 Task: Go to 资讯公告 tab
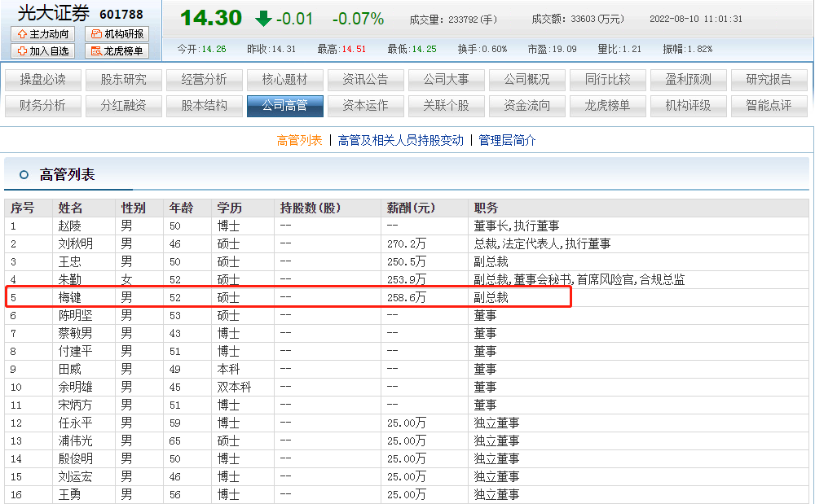(x=365, y=80)
